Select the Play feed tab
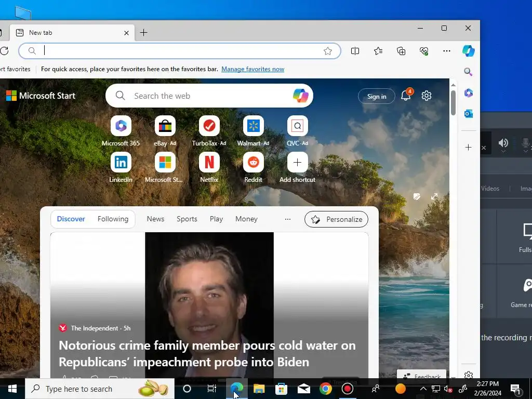 point(216,219)
